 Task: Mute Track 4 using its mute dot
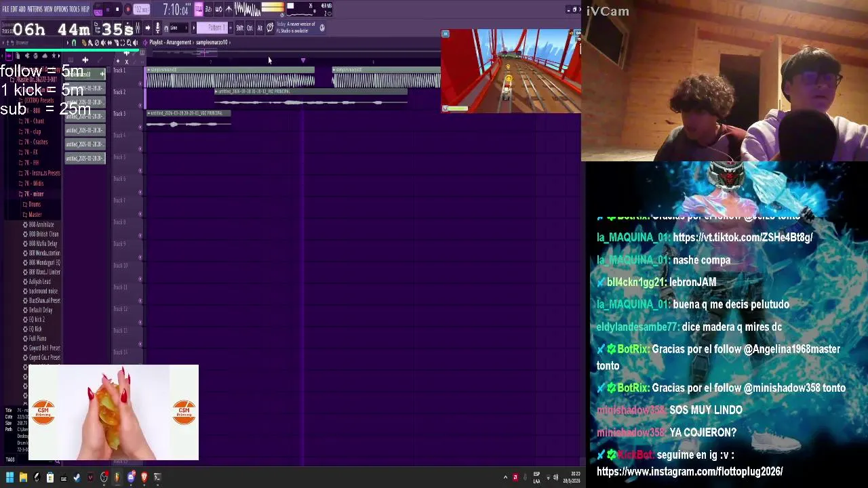coord(140,149)
